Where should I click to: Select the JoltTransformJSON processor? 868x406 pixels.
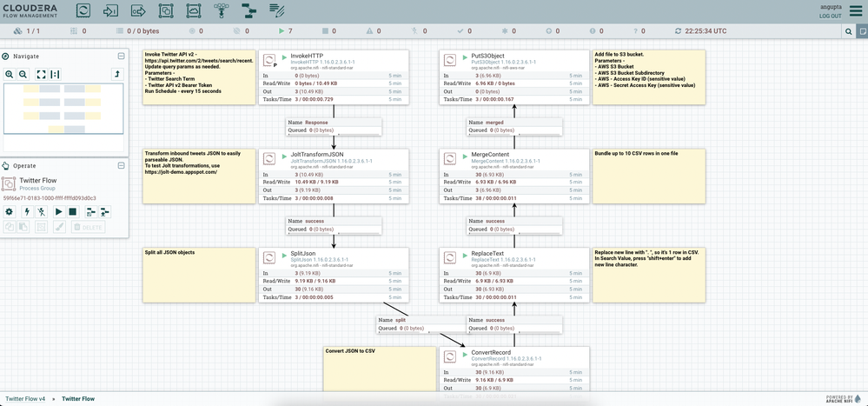click(334, 176)
